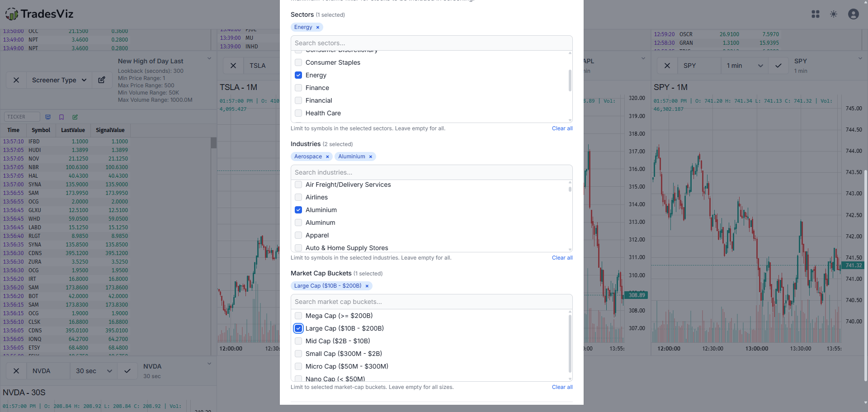The height and width of the screenshot is (412, 868).
Task: Uncheck the Aluminium industry checkbox
Action: point(298,210)
